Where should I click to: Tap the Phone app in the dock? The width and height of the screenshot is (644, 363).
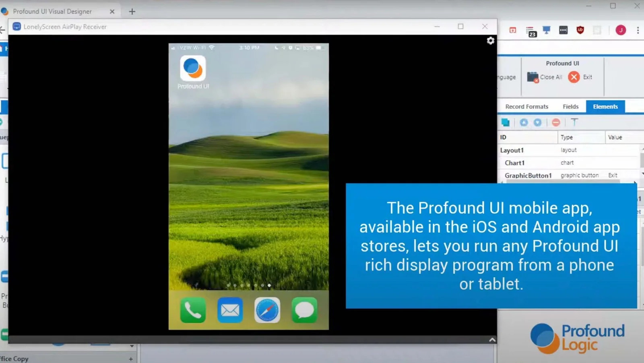[193, 310]
